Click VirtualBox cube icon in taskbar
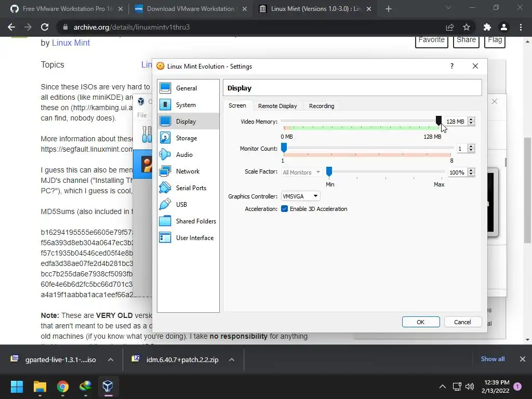 point(108,387)
